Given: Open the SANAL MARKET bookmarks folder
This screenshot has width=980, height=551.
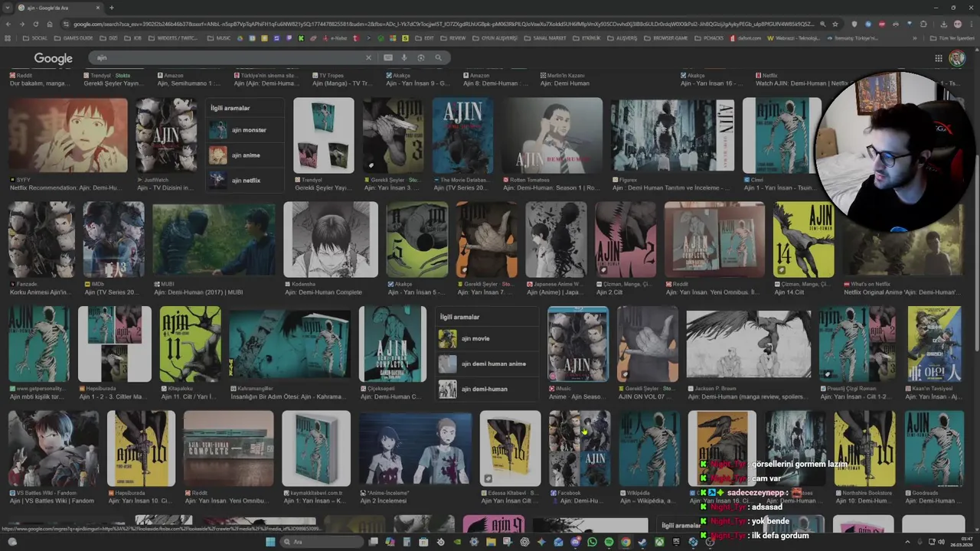Looking at the screenshot, I should tap(545, 38).
